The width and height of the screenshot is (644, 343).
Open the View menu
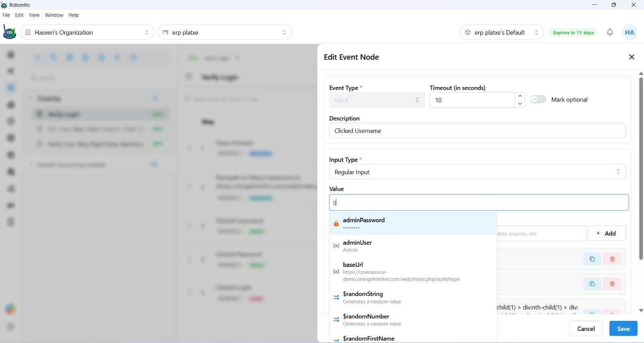pos(34,15)
